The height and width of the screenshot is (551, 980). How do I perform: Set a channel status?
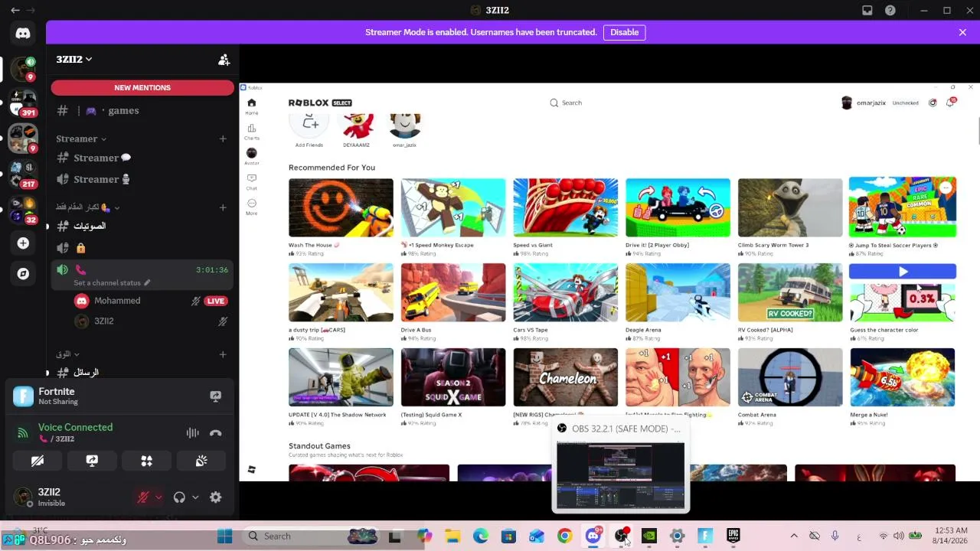point(112,283)
